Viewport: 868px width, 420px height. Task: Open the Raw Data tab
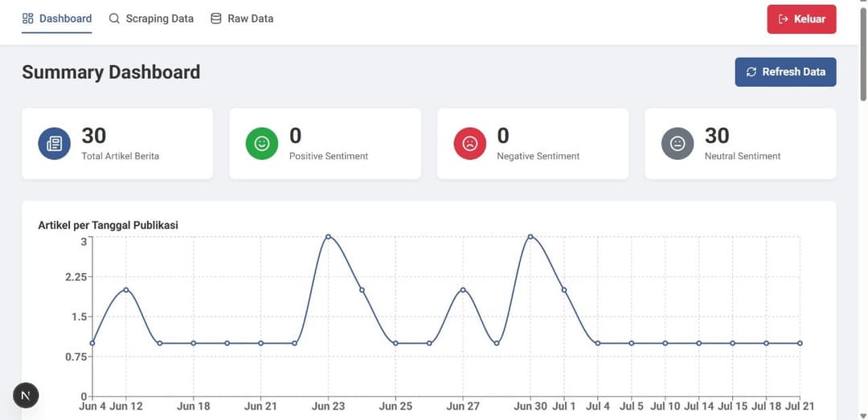coord(242,18)
